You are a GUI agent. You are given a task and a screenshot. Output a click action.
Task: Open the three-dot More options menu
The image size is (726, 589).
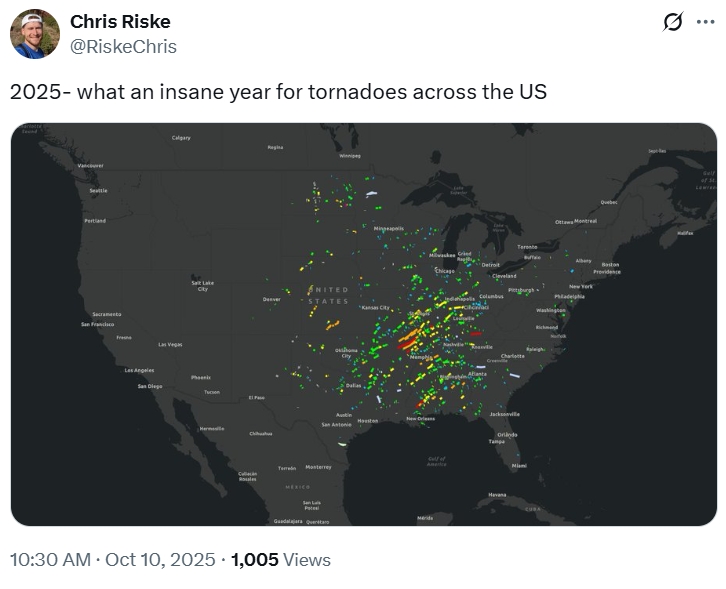point(704,23)
